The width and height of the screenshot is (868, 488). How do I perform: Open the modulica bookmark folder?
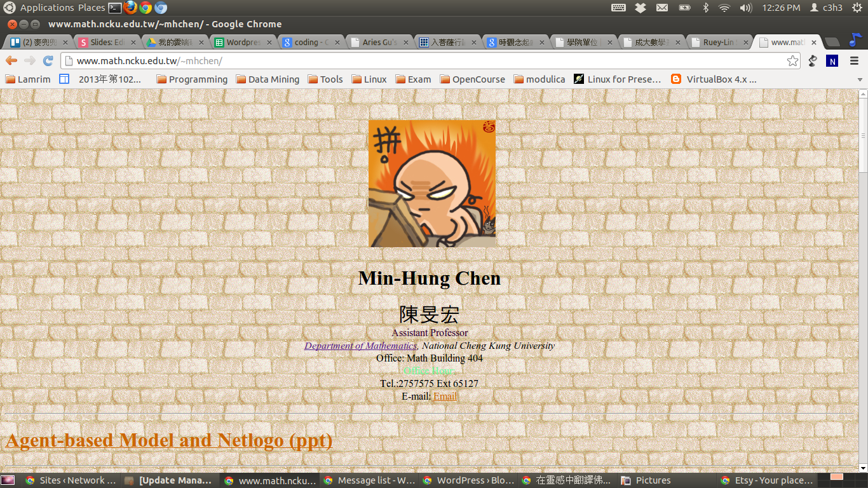tap(539, 79)
